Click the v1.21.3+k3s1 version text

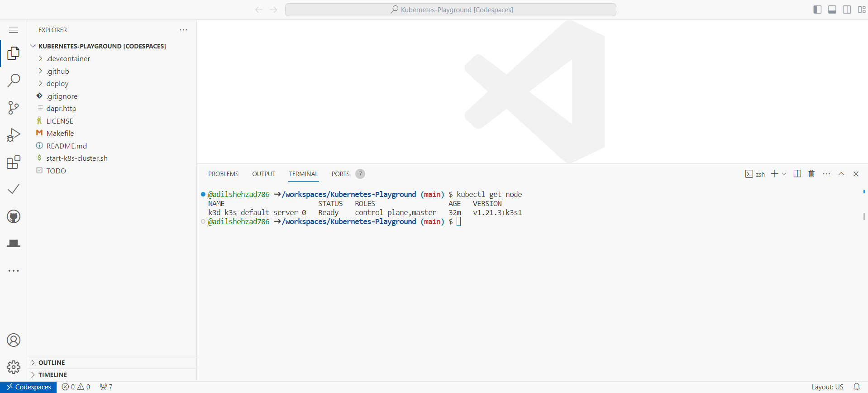pos(497,212)
